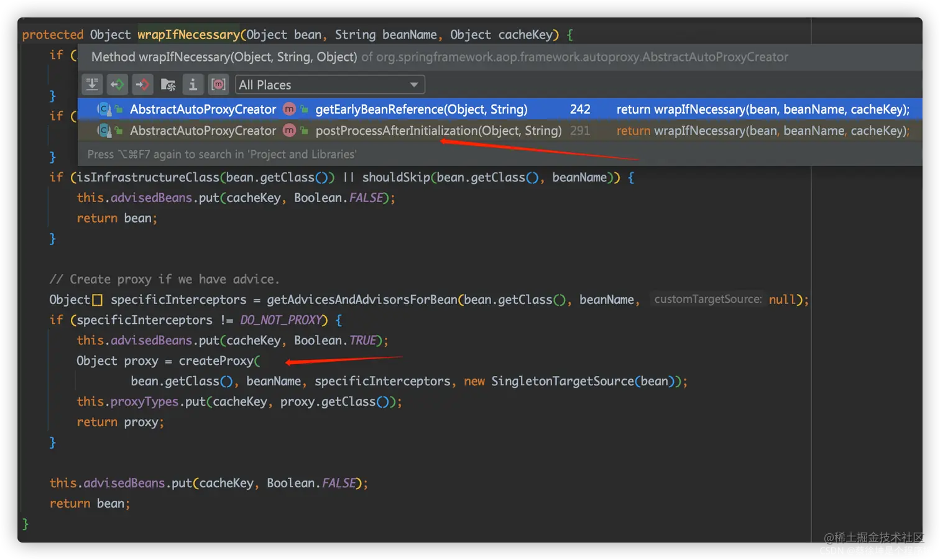The image size is (940, 560).
Task: Click the Boolean.TRUE constant
Action: click(x=335, y=341)
